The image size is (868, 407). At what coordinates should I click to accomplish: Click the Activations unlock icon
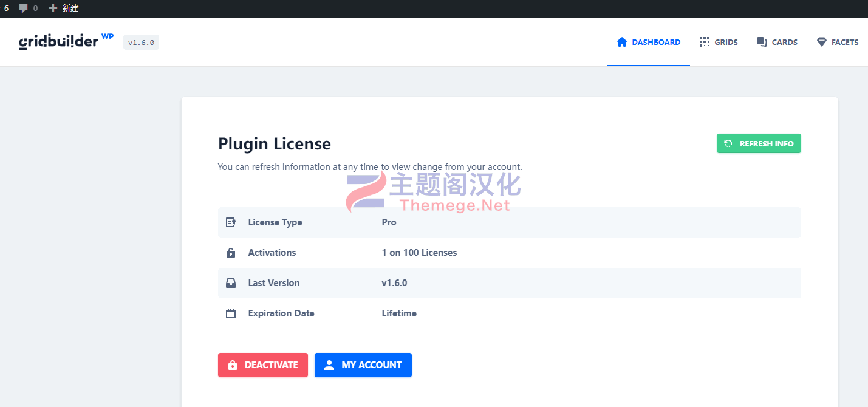[x=231, y=253]
